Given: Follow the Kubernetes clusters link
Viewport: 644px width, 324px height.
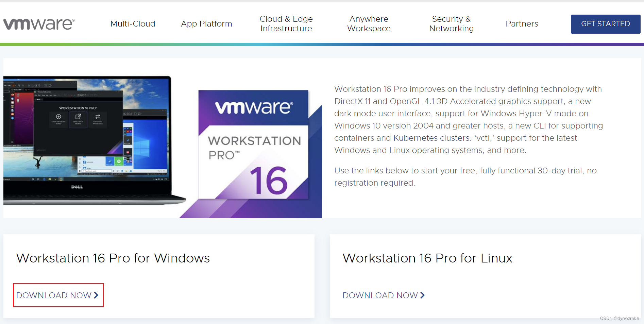Looking at the screenshot, I should pos(432,138).
